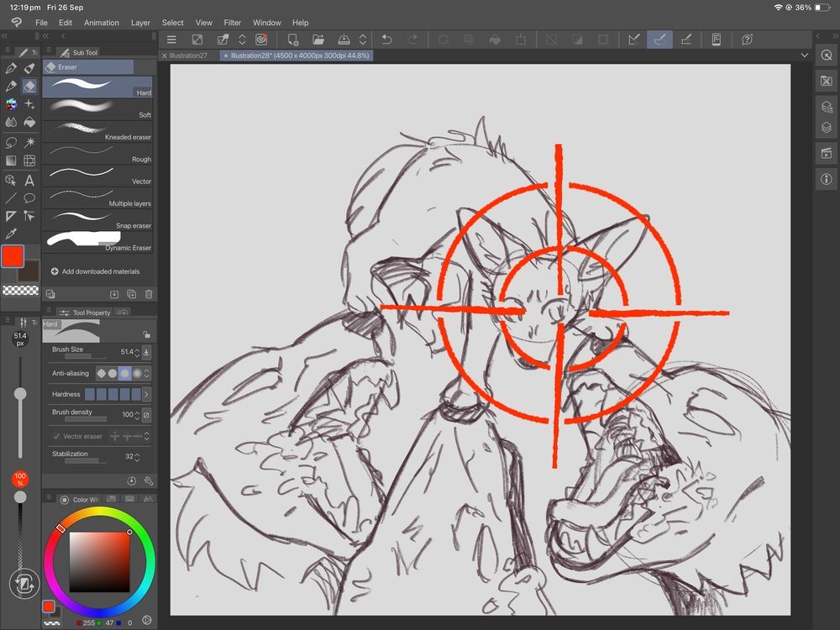The image size is (840, 630).
Task: Toggle the Tool Property lock icon
Action: pyautogui.click(x=146, y=335)
